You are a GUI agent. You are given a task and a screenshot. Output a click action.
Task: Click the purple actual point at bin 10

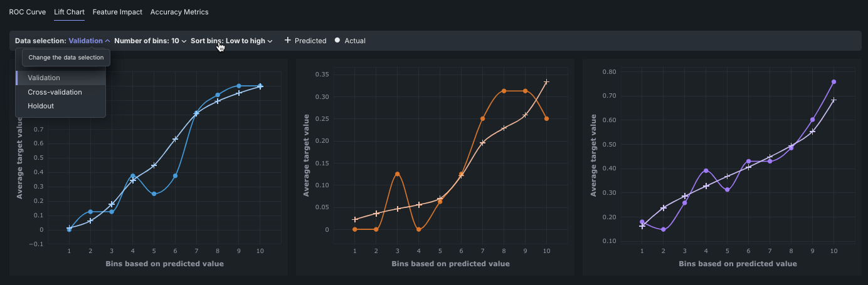pyautogui.click(x=834, y=82)
